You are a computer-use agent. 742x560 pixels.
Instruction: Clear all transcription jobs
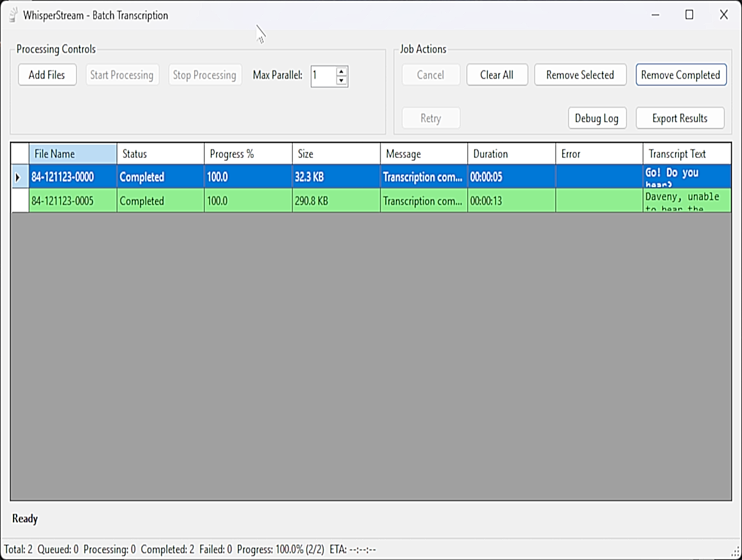(x=497, y=74)
